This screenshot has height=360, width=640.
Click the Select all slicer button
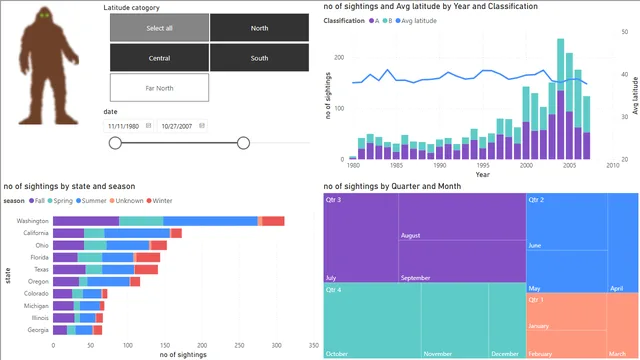pyautogui.click(x=159, y=28)
